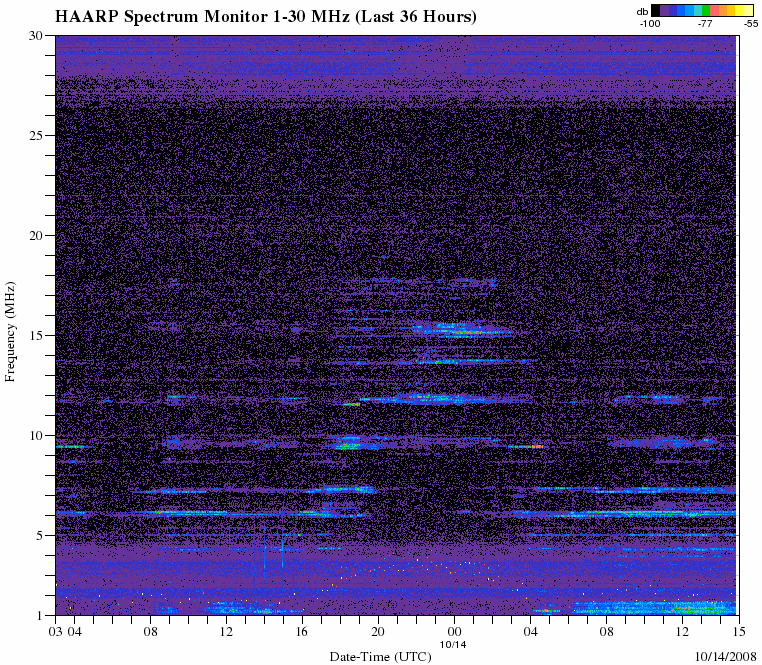This screenshot has height=665, width=762.
Task: Click the 15 end-time tick label
Action: [738, 632]
